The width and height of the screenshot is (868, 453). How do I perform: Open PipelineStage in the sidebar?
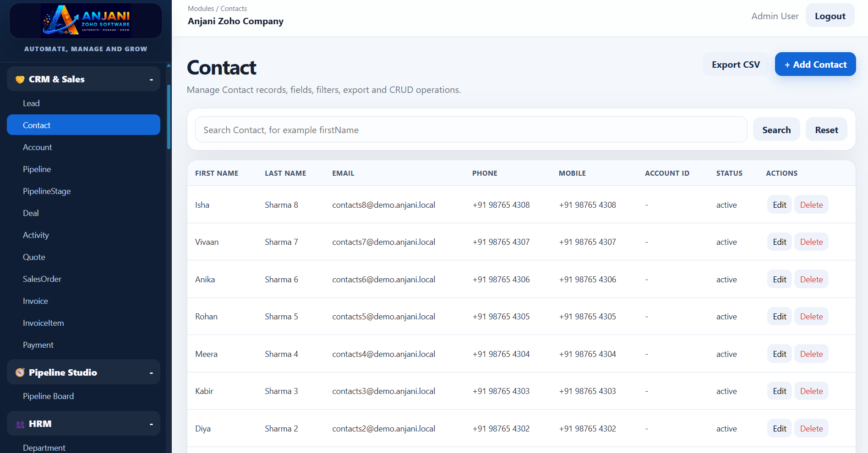click(83, 191)
